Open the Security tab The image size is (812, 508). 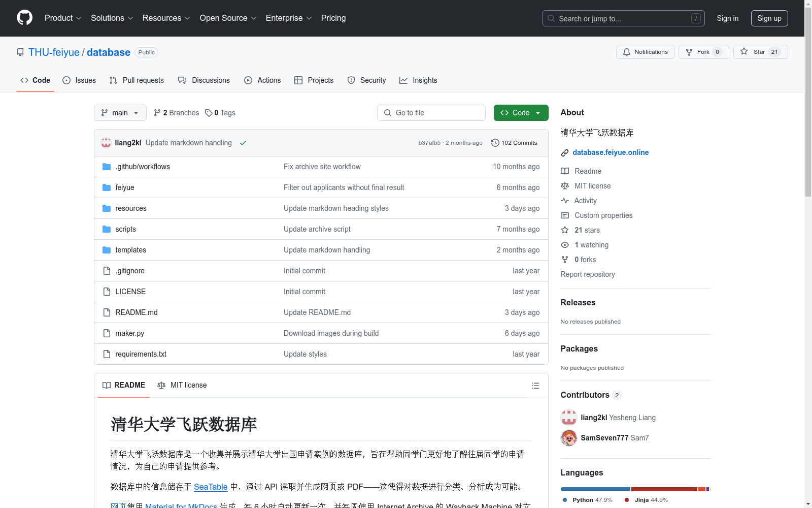coord(366,80)
